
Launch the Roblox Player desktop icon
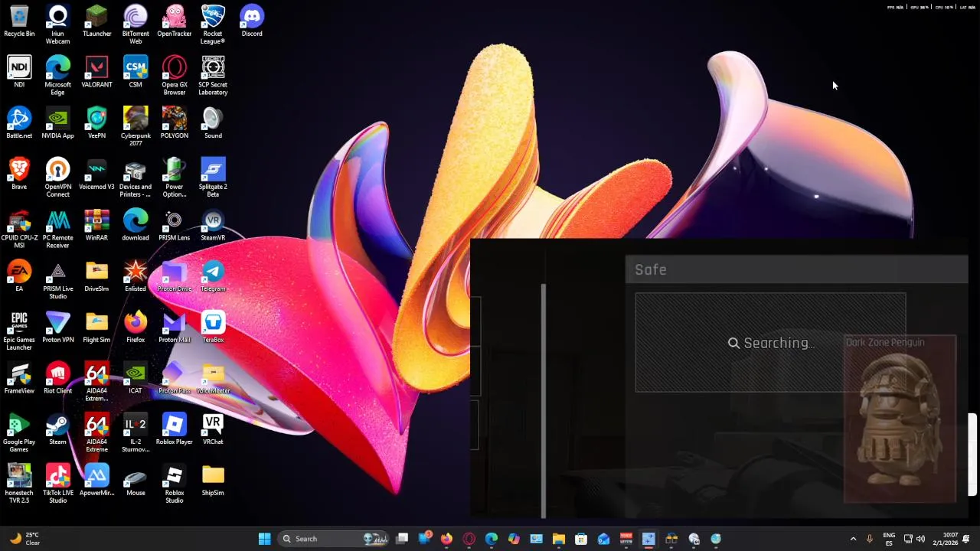pyautogui.click(x=175, y=430)
